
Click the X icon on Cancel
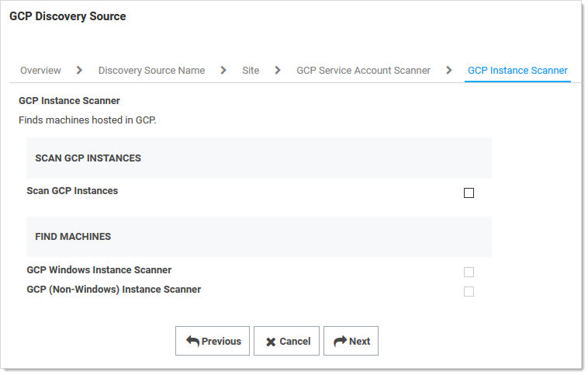tap(271, 342)
